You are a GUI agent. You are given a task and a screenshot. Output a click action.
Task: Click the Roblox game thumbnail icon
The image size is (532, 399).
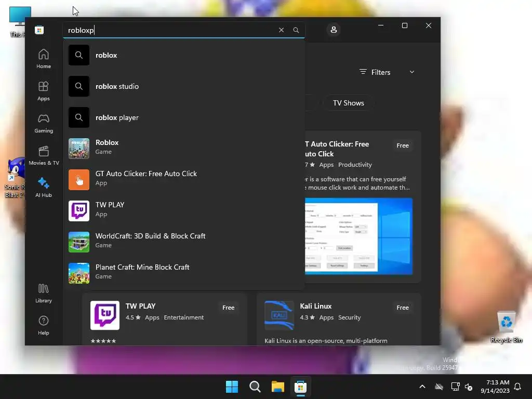[79, 148]
